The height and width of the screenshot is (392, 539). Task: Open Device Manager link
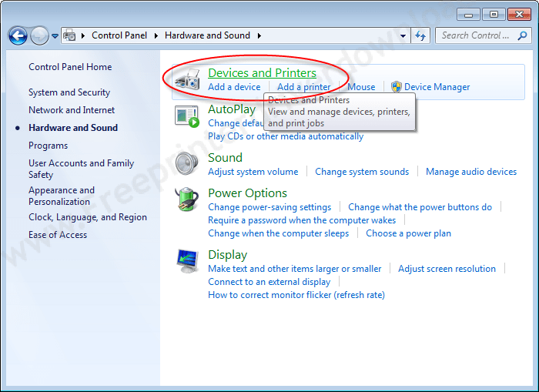(x=437, y=87)
